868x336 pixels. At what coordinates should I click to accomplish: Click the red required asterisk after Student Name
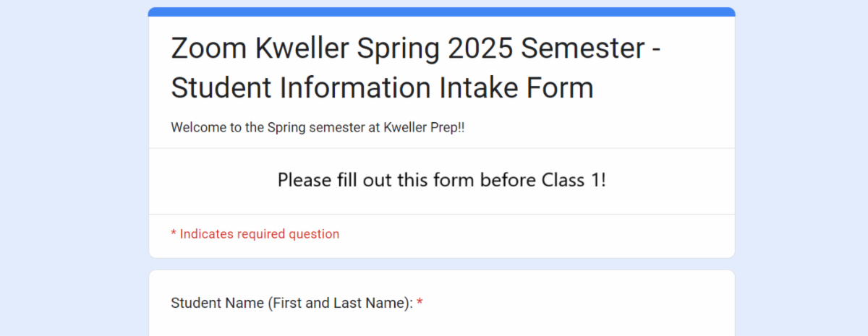coord(420,303)
